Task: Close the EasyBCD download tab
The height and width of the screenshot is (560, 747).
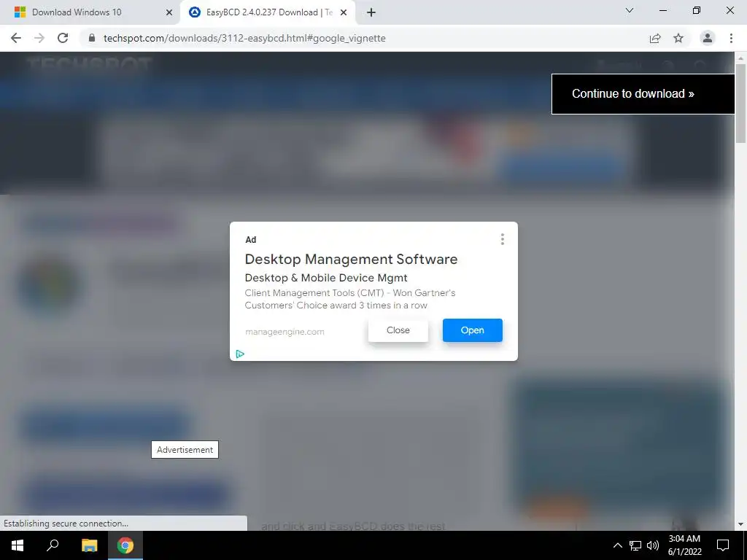Action: coord(344,12)
